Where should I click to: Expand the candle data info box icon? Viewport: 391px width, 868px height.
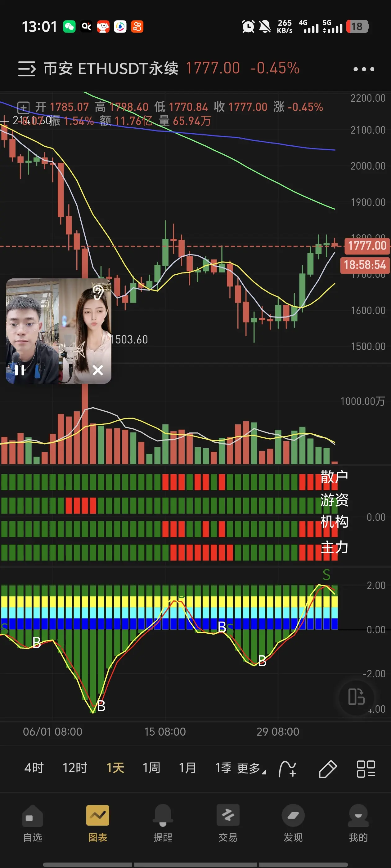23,108
